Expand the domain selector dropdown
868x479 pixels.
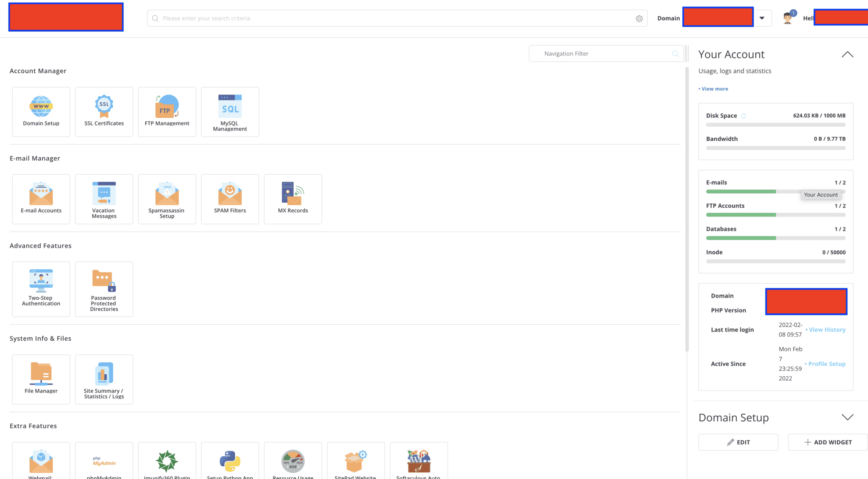(x=762, y=18)
